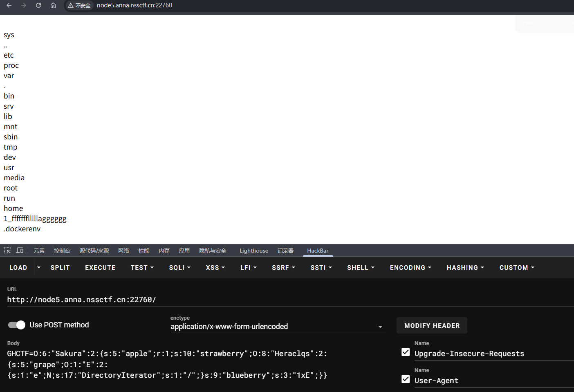Viewport: 574px width, 392px height.
Task: Open the LOAD dropdown arrow
Action: (39, 268)
